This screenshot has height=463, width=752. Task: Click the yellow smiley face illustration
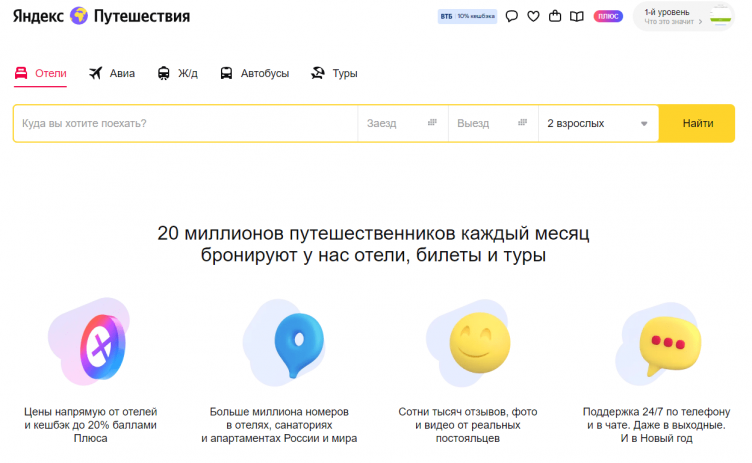click(480, 343)
